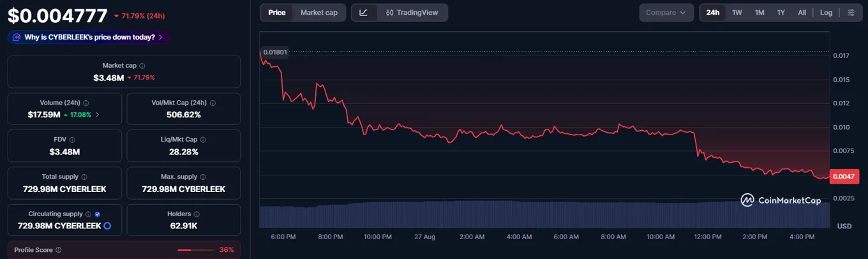Image resolution: width=868 pixels, height=259 pixels.
Task: Expand Volume (24h) details chevron
Action: [98, 115]
